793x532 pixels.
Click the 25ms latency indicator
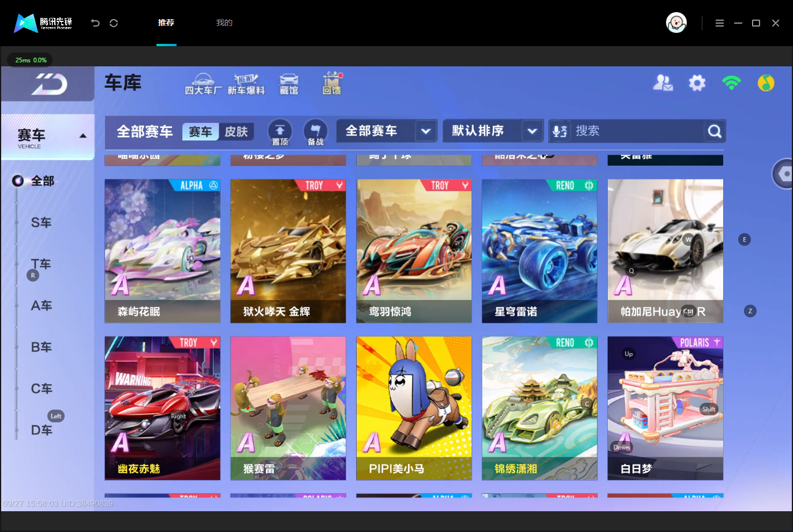[31, 60]
